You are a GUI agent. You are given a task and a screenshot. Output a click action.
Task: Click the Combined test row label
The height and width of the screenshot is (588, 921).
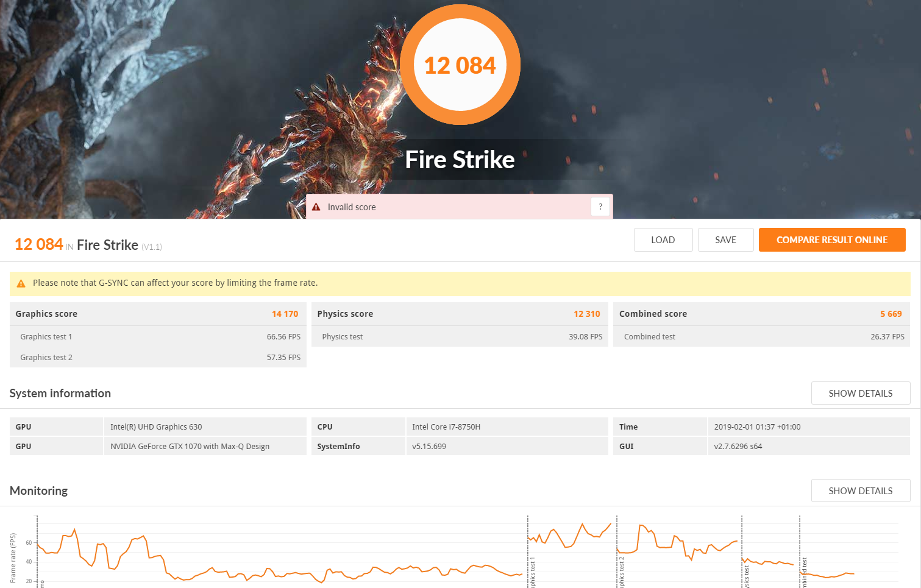[650, 337]
